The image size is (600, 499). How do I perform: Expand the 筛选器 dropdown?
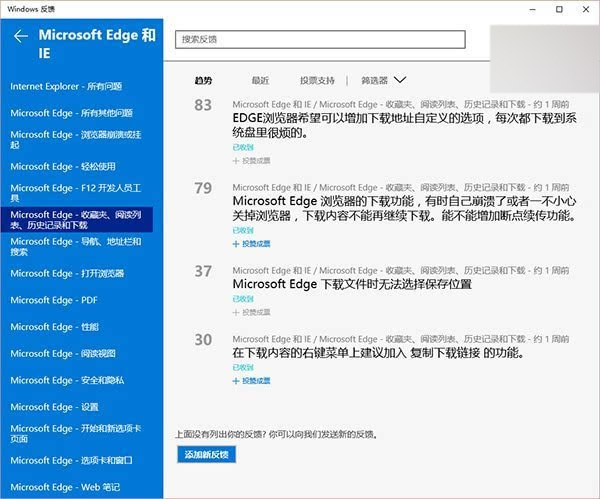click(x=383, y=80)
